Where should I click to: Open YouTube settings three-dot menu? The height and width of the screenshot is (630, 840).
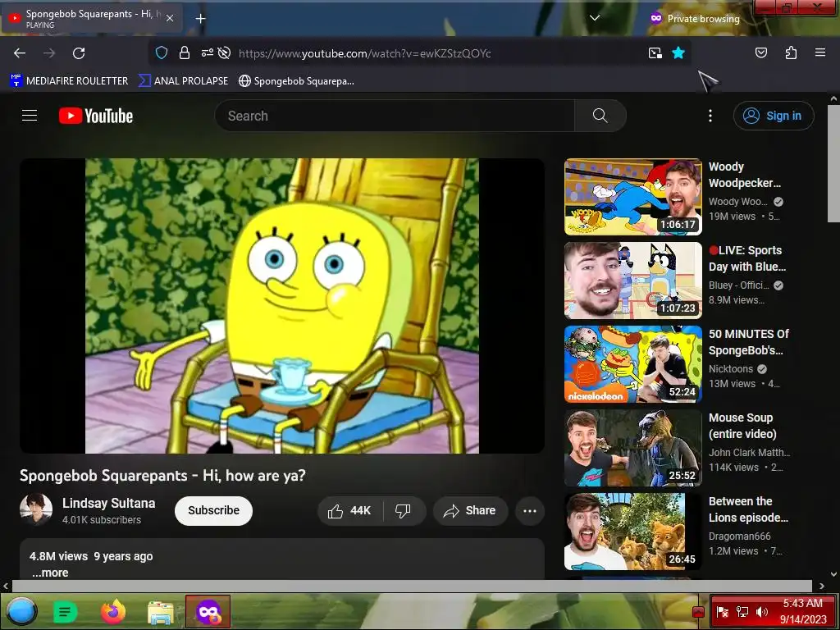tap(710, 116)
